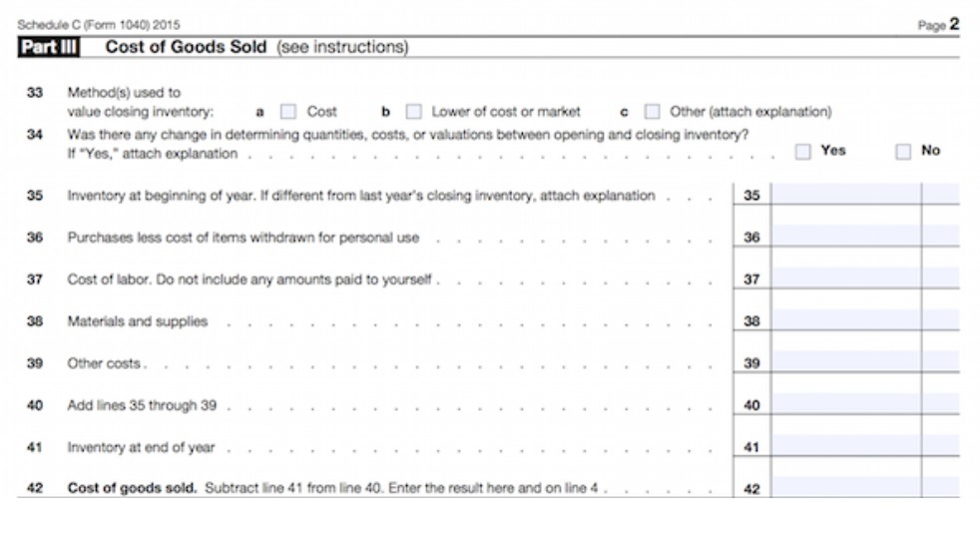Click the line 38 materials and supplies field
Viewport: 980px width, 540px height.
coord(846,319)
